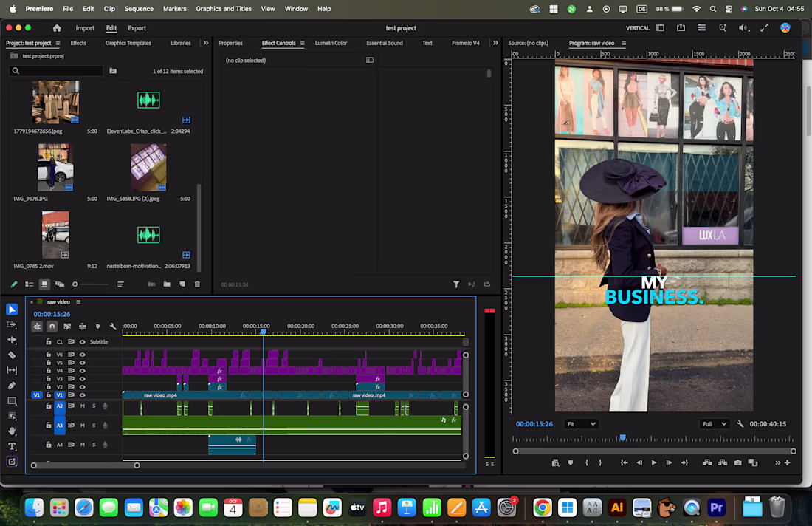This screenshot has width=812, height=526.
Task: Go to the Import workspace
Action: [85, 28]
